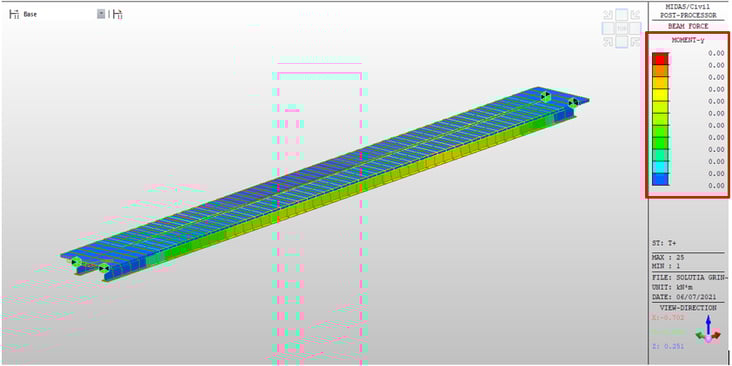Click the leftmost support symbol on the girder
The width and height of the screenshot is (732, 366).
click(77, 262)
